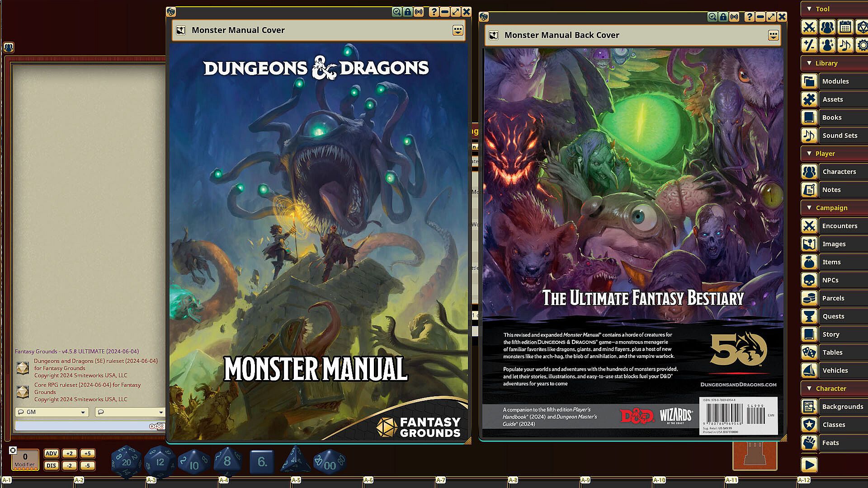Image resolution: width=868 pixels, height=488 pixels.
Task: Open the Encounters campaign entry
Action: (x=839, y=226)
